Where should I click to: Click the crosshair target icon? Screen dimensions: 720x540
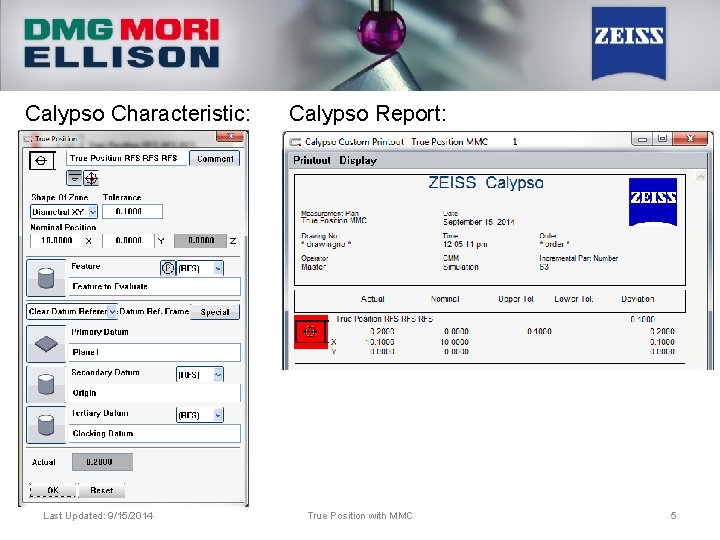pyautogui.click(x=91, y=178)
